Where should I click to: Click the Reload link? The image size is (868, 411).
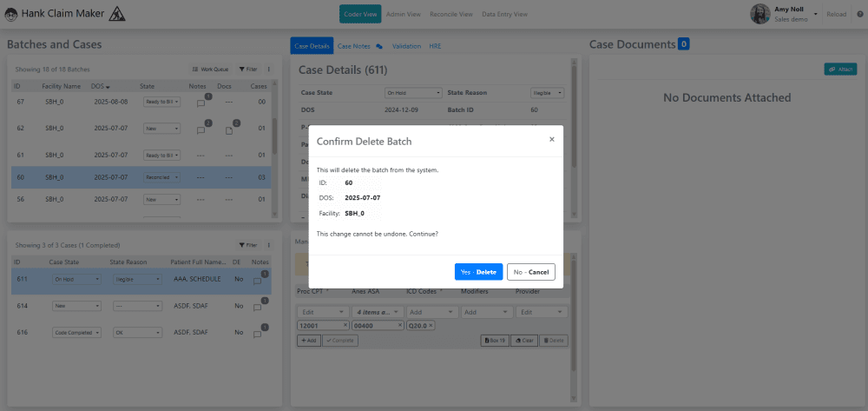click(x=836, y=15)
